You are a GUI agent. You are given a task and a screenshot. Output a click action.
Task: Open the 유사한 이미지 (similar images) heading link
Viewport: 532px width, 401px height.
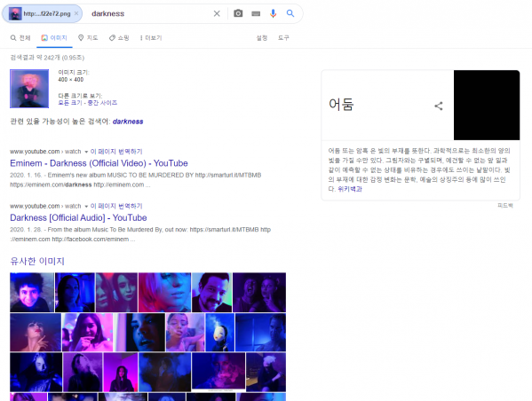tap(37, 261)
